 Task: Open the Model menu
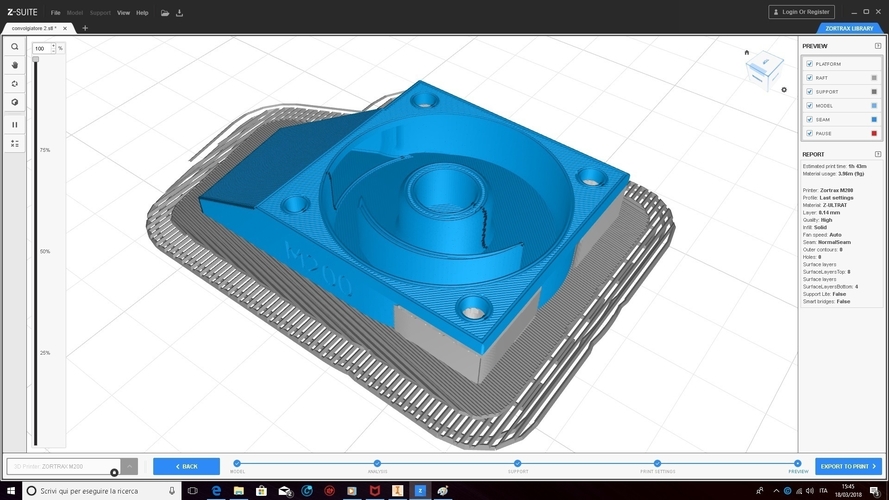pos(75,12)
